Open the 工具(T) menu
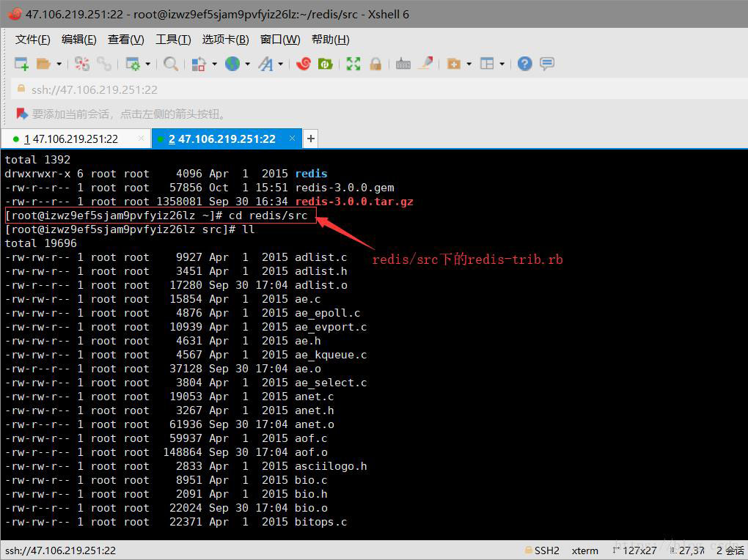This screenshot has width=748, height=560. pos(173,40)
